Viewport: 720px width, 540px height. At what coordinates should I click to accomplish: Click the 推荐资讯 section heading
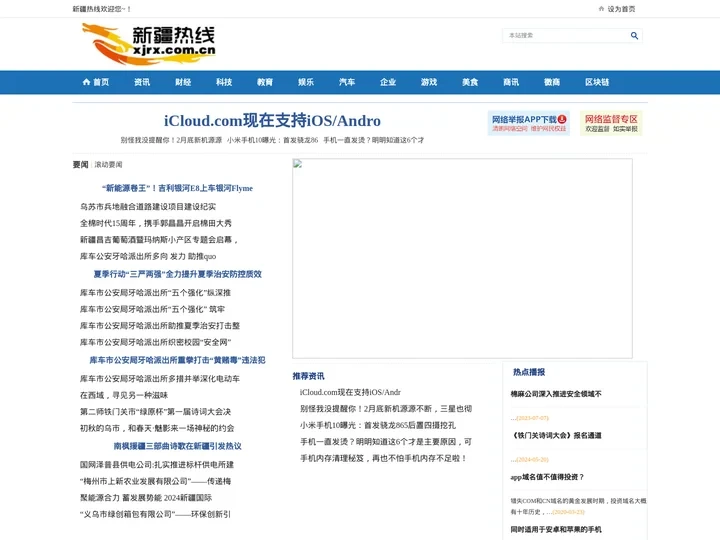pyautogui.click(x=309, y=376)
